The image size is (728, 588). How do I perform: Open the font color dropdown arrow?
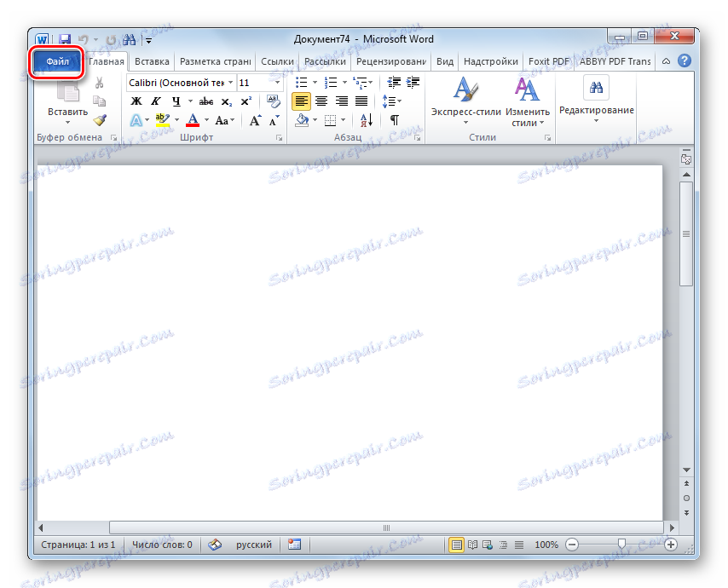[x=206, y=120]
